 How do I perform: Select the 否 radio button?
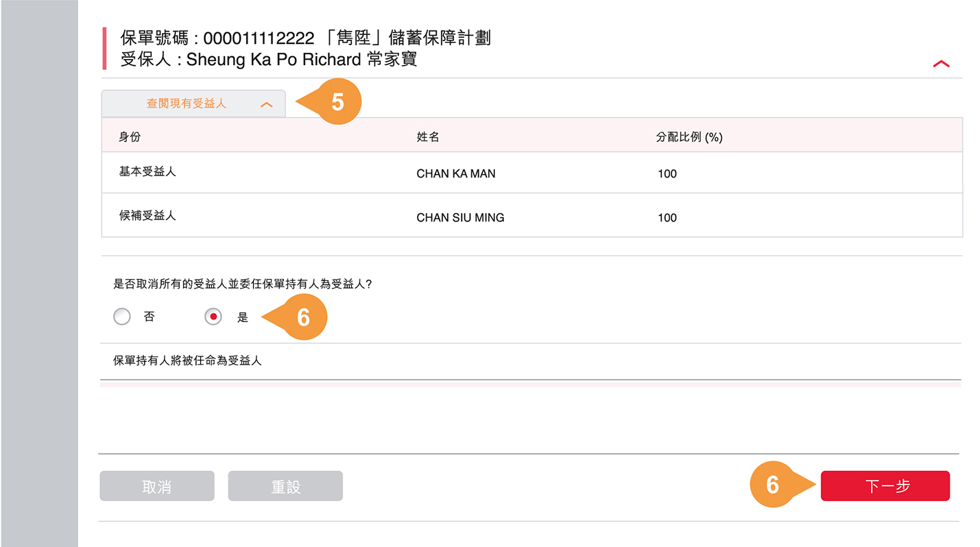coord(122,317)
